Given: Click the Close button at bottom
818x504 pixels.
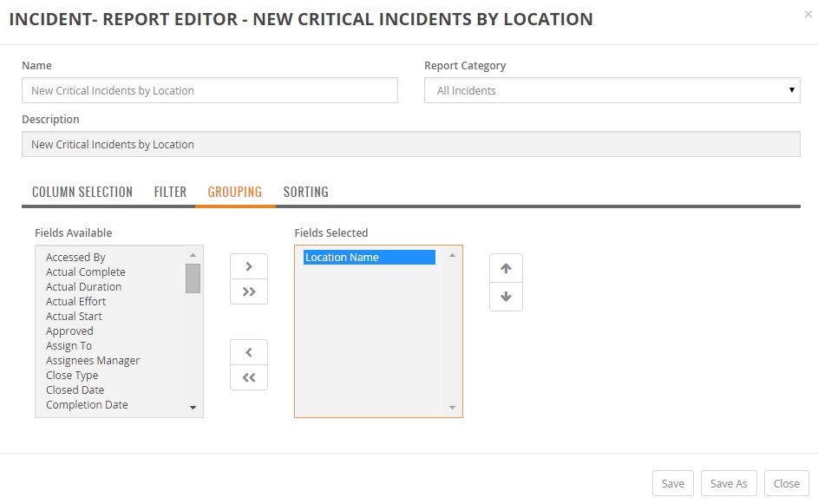Looking at the screenshot, I should click(x=787, y=483).
